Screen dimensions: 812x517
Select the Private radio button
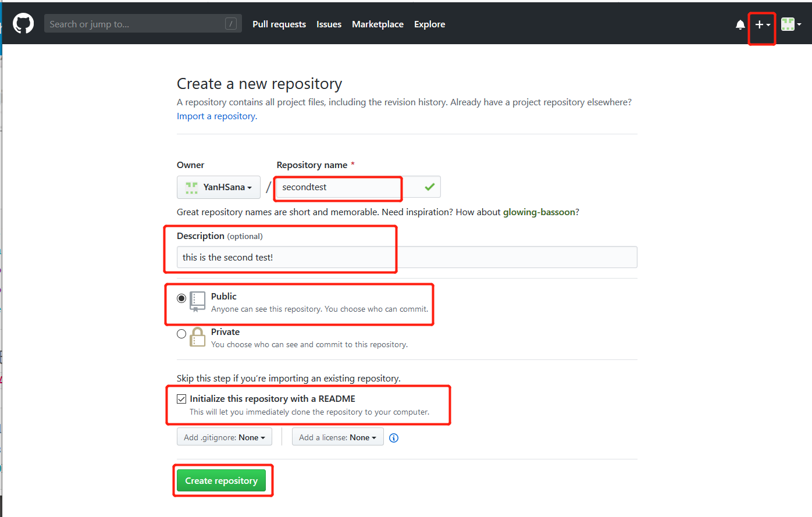tap(181, 334)
